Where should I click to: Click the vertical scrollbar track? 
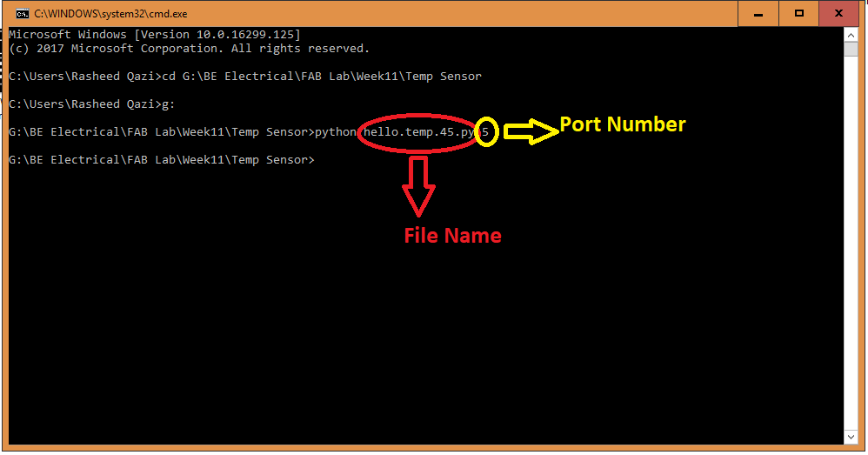click(x=852, y=261)
